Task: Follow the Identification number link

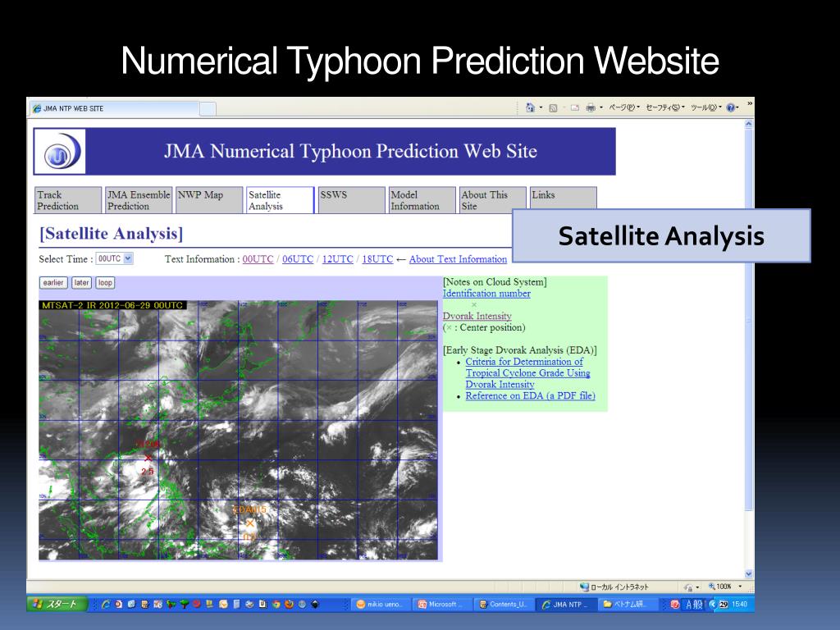Action: click(486, 294)
